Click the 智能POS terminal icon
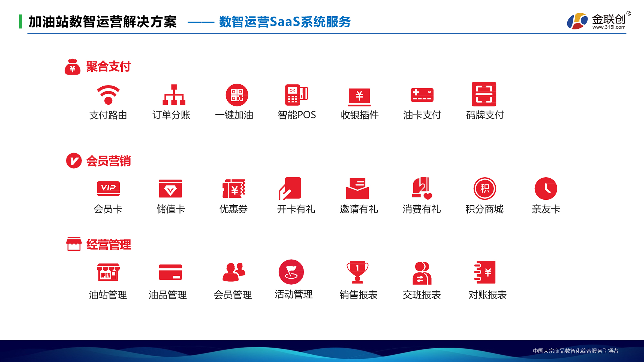The height and width of the screenshot is (362, 644). coord(296,95)
